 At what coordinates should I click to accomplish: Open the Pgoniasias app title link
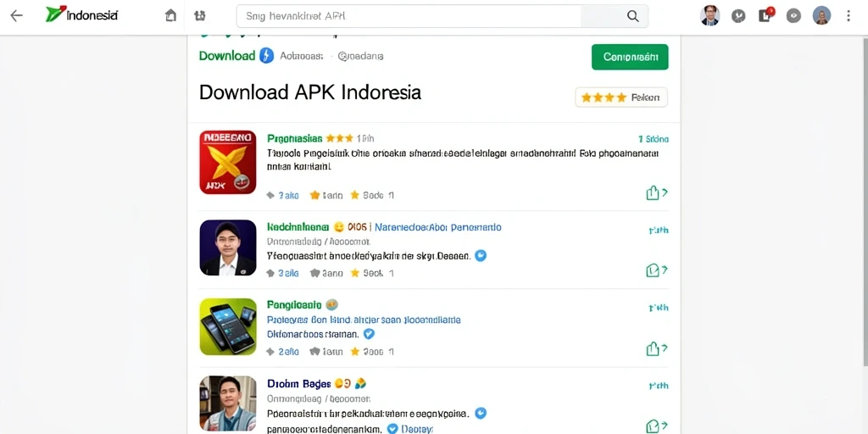pos(294,138)
